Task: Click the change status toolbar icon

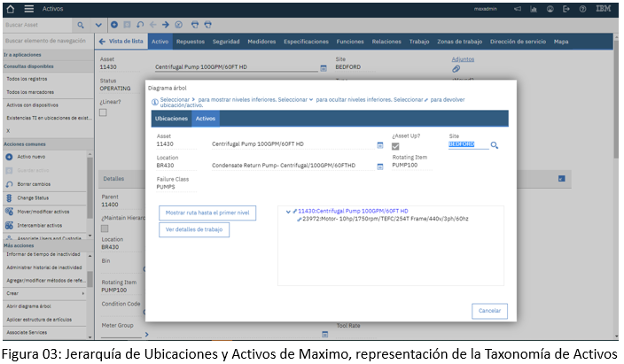Action: 179,25
